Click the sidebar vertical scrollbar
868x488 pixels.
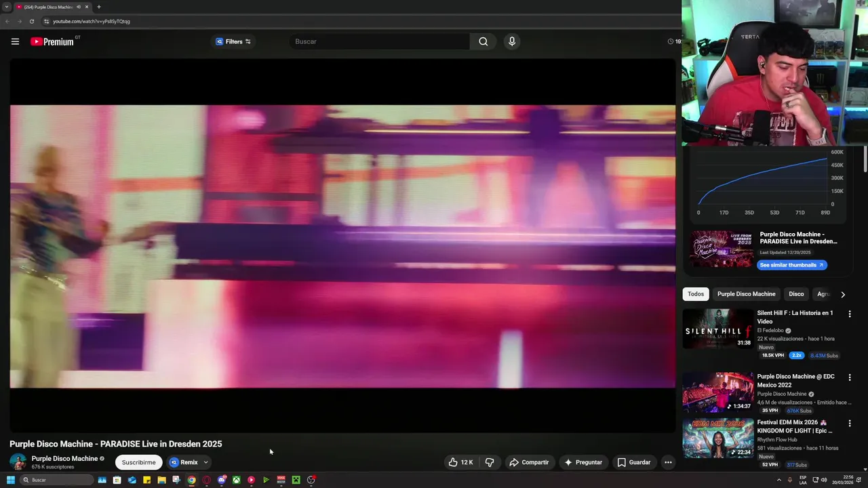click(x=865, y=159)
